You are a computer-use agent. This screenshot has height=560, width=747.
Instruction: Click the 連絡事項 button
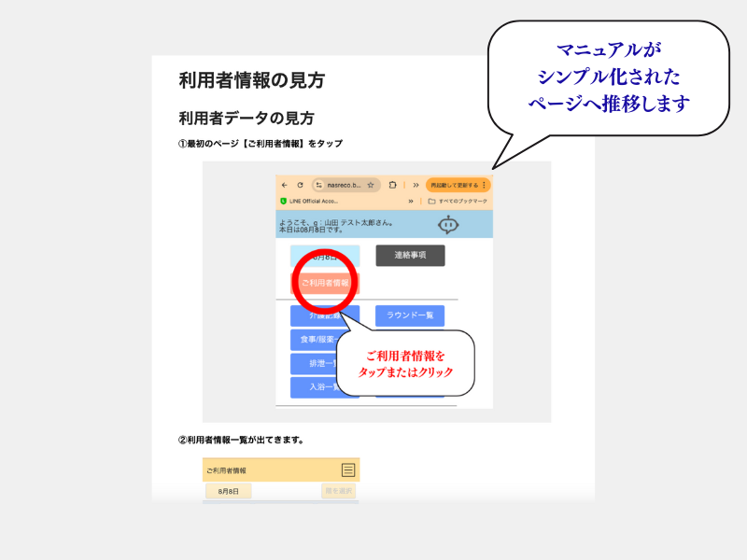pyautogui.click(x=410, y=255)
